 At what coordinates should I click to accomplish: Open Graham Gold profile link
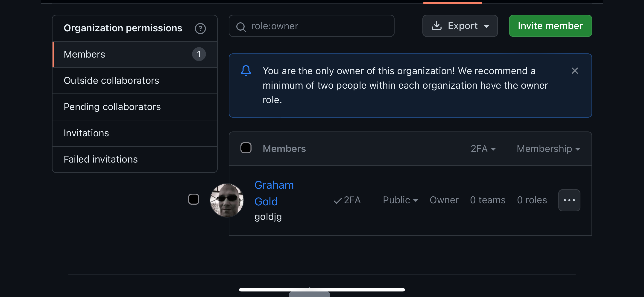274,193
